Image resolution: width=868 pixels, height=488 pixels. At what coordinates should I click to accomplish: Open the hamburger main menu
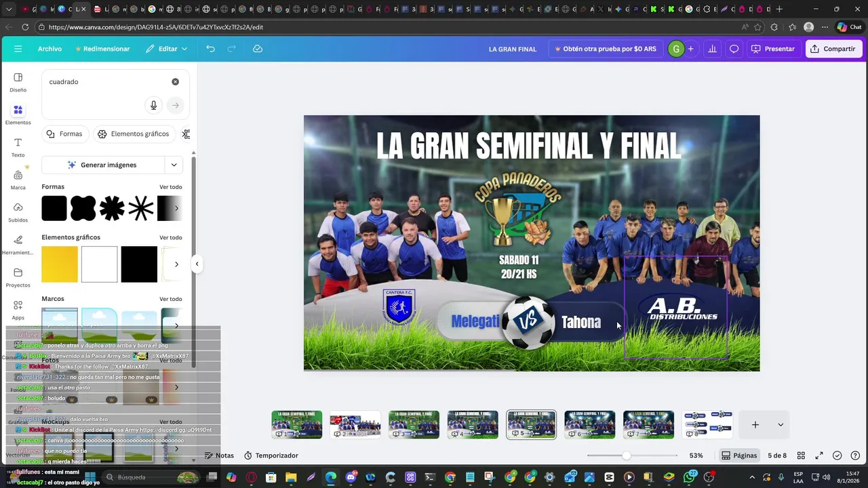pos(18,49)
